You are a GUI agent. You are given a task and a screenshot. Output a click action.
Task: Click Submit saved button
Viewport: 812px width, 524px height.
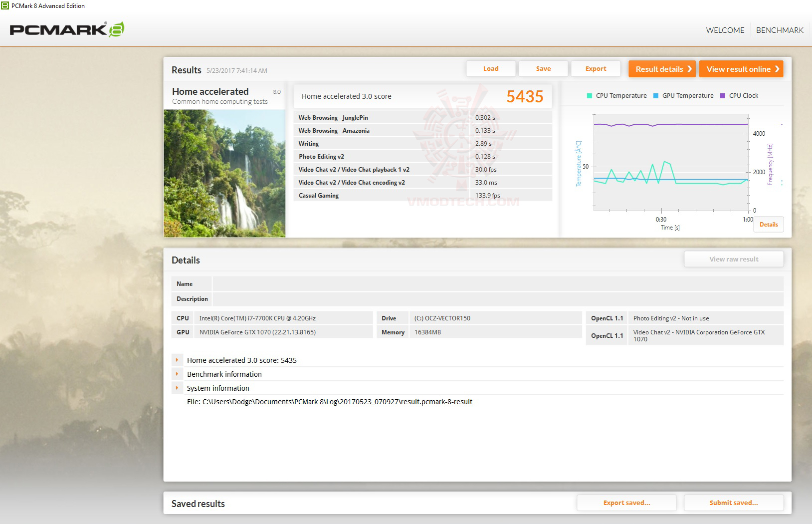click(734, 503)
